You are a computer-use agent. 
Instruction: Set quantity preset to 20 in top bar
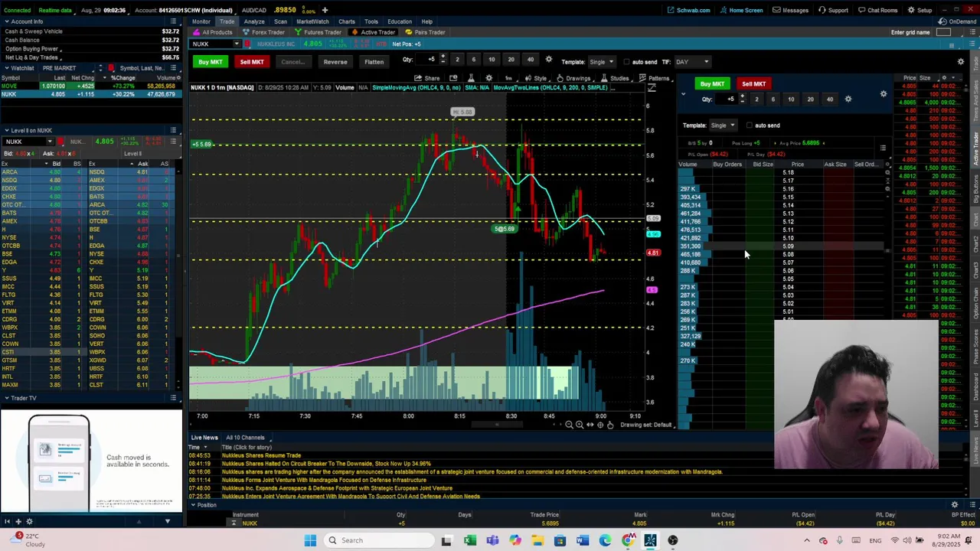[x=511, y=60]
